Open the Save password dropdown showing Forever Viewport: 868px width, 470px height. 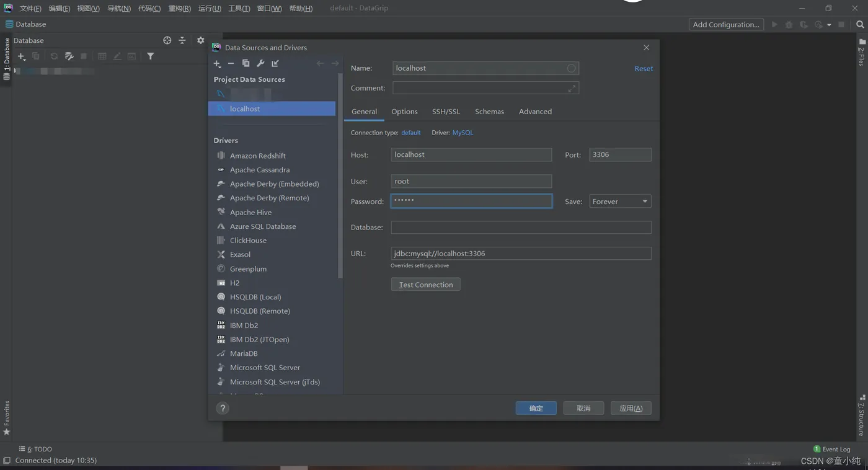(620, 202)
